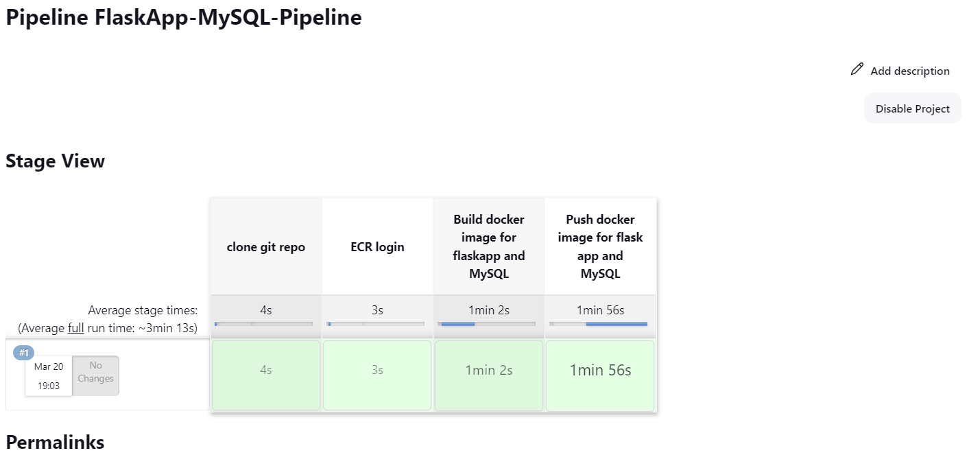Select the build #1 badge

[x=23, y=352]
